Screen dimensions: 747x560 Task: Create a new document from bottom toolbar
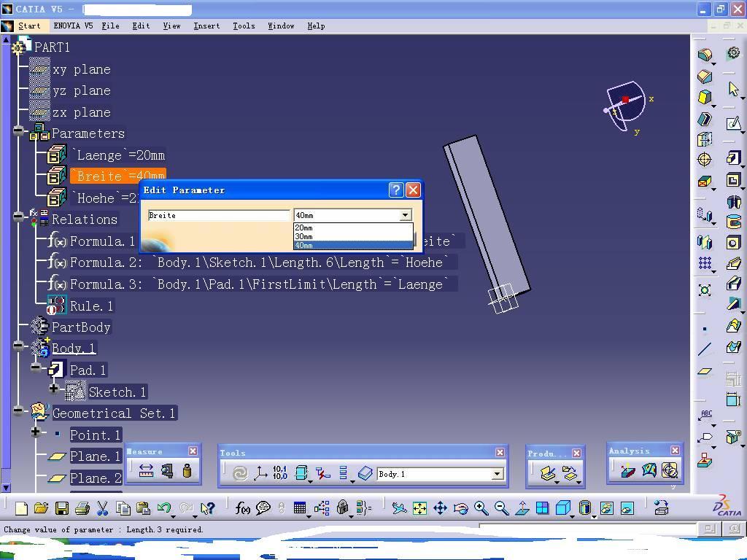click(21, 508)
